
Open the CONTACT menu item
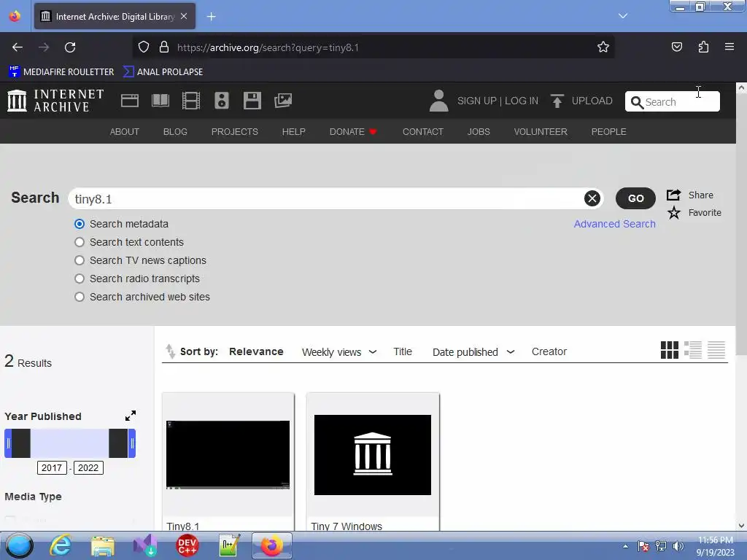(423, 131)
